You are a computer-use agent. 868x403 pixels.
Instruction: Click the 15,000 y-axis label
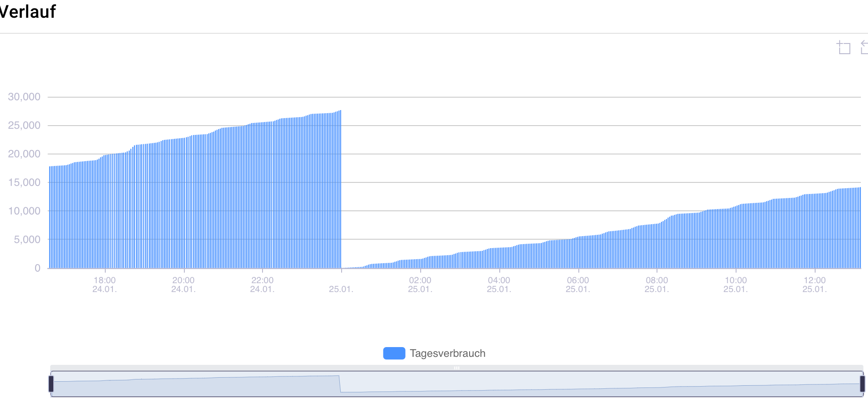(24, 182)
